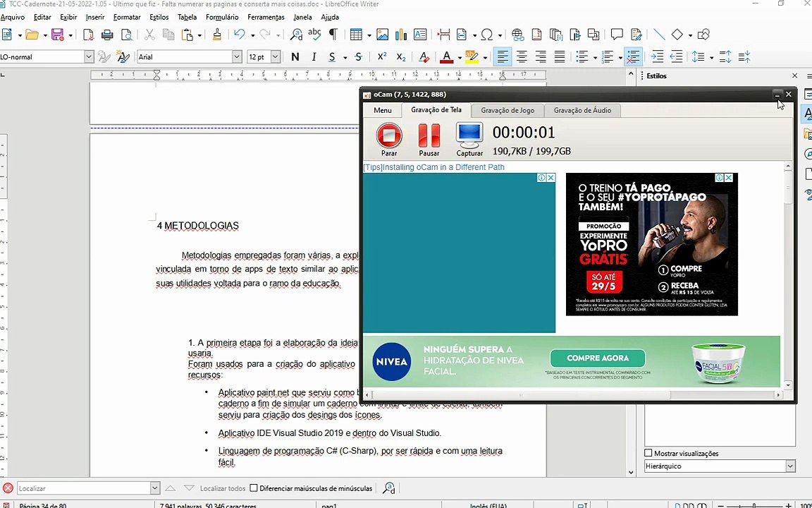Screen dimensions: 812x508
Task: Expand the line spacing options arrow
Action: [x=711, y=58]
